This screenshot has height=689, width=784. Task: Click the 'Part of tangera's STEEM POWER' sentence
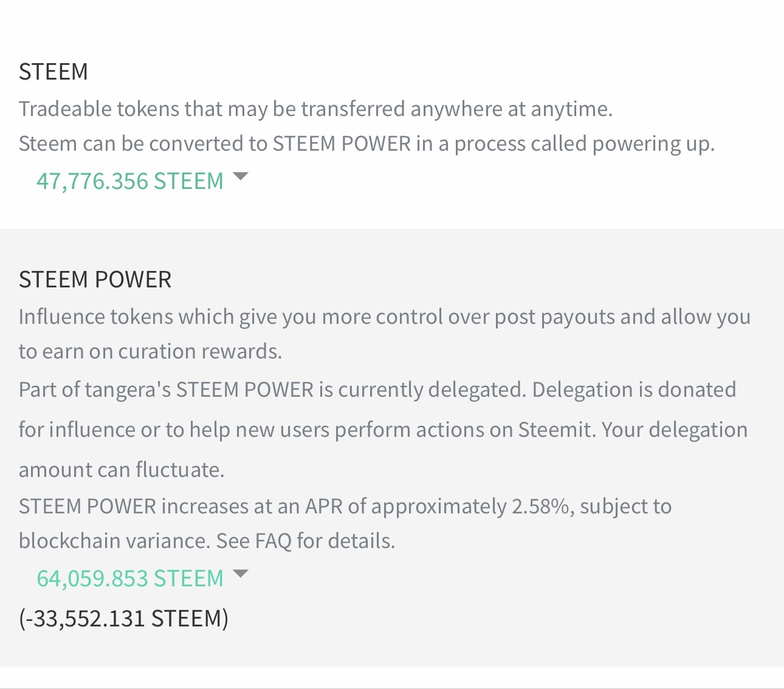(x=272, y=389)
